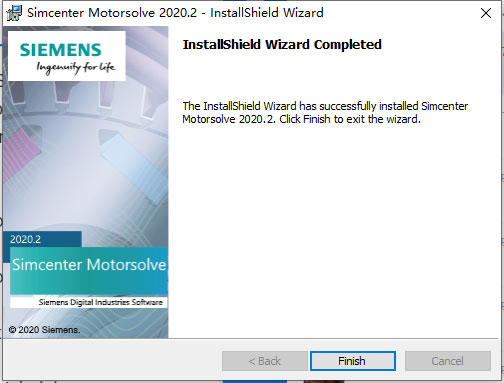Click the greyed-out Cancel button
Image resolution: width=504 pixels, height=383 pixels.
coord(448,361)
